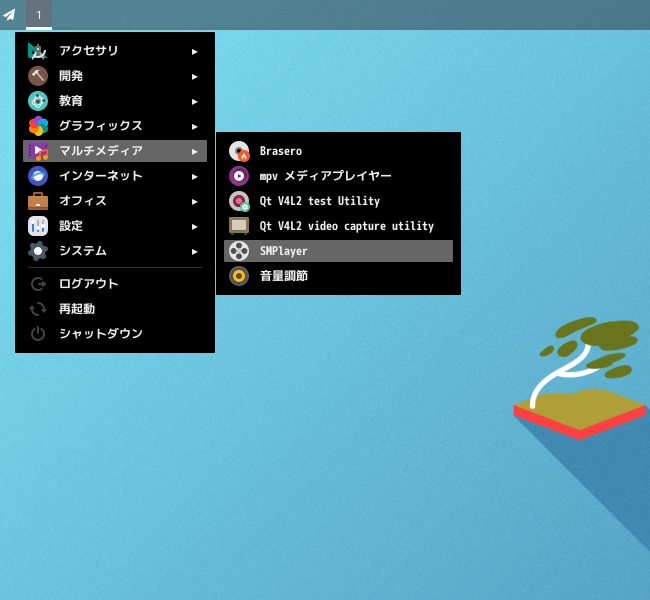Choose ログアウト to log out

point(115,284)
